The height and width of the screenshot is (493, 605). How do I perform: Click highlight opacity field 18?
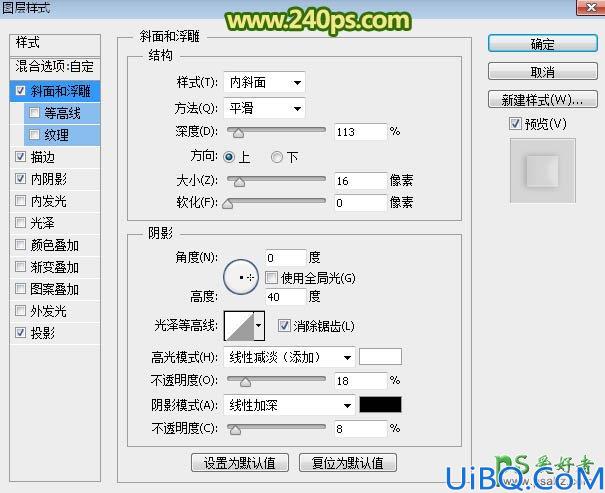tap(360, 381)
